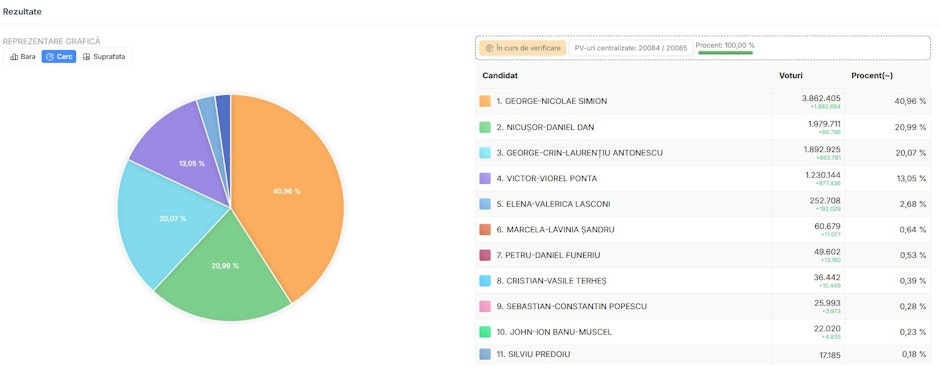Click the cyan swatch for Crin Antonescu

[485, 153]
